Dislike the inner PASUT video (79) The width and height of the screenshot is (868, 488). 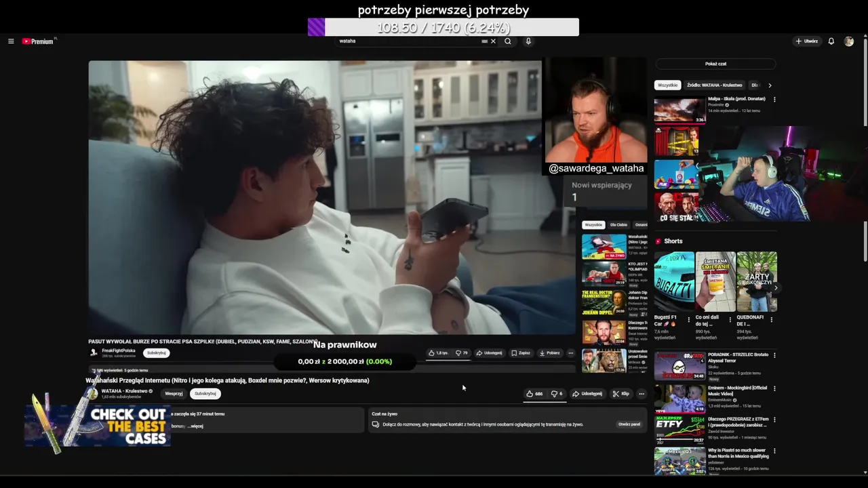pos(462,353)
